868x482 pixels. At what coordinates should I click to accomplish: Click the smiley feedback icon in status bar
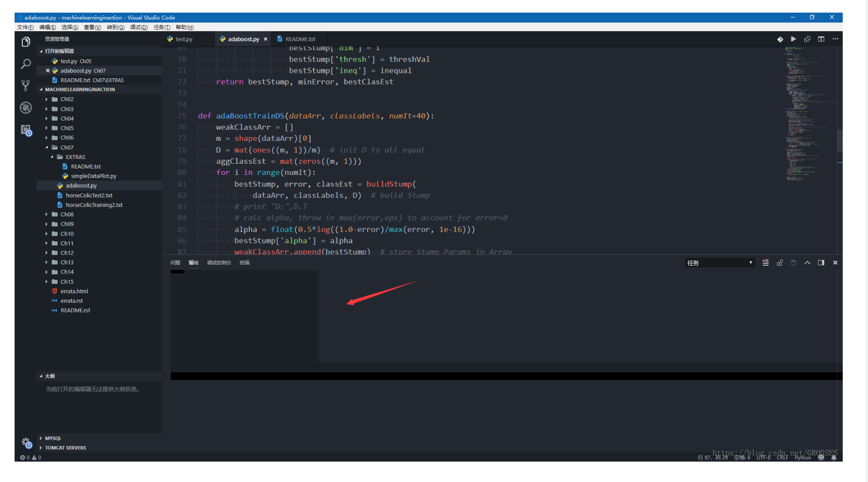coord(821,457)
